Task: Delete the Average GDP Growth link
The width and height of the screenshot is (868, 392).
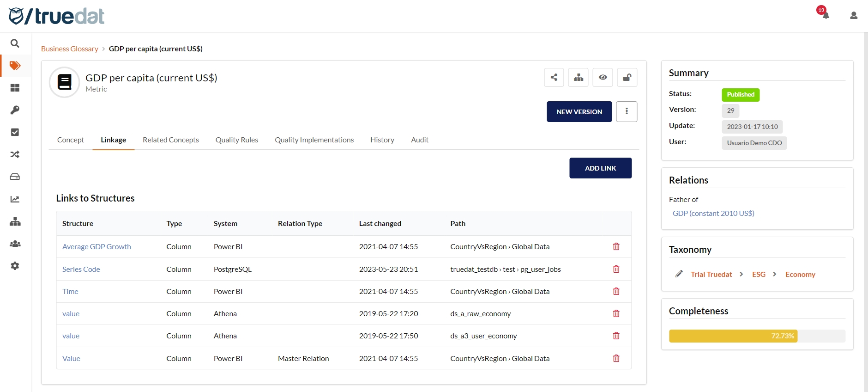Action: click(616, 247)
